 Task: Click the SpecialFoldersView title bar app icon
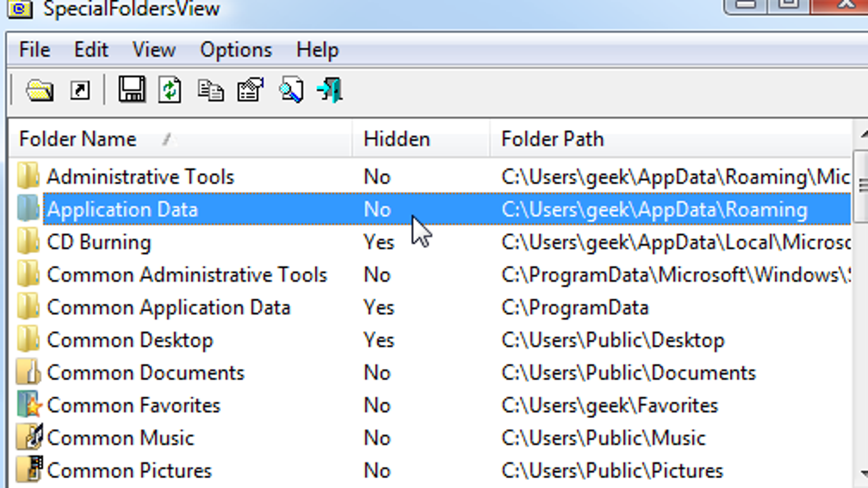pyautogui.click(x=20, y=9)
